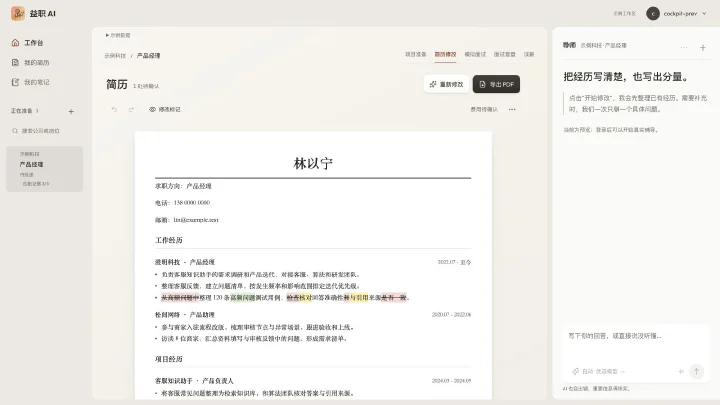720x405 pixels.
Task: Open the model selector dropdown in chat box
Action: 599,371
